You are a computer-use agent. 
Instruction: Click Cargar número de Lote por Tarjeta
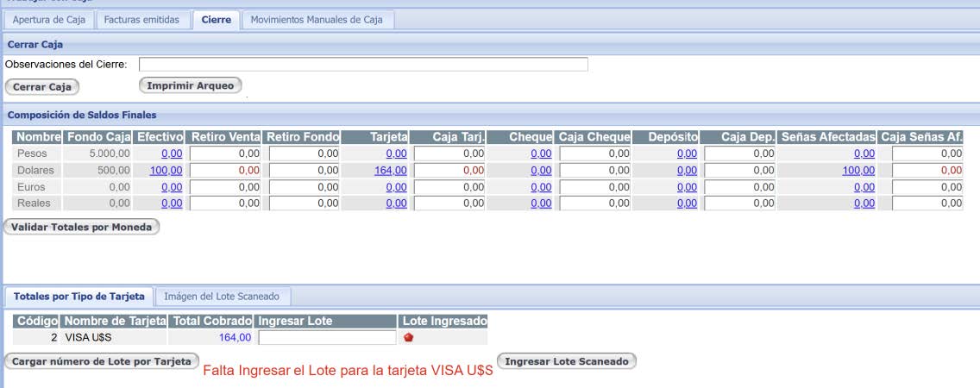pyautogui.click(x=102, y=361)
